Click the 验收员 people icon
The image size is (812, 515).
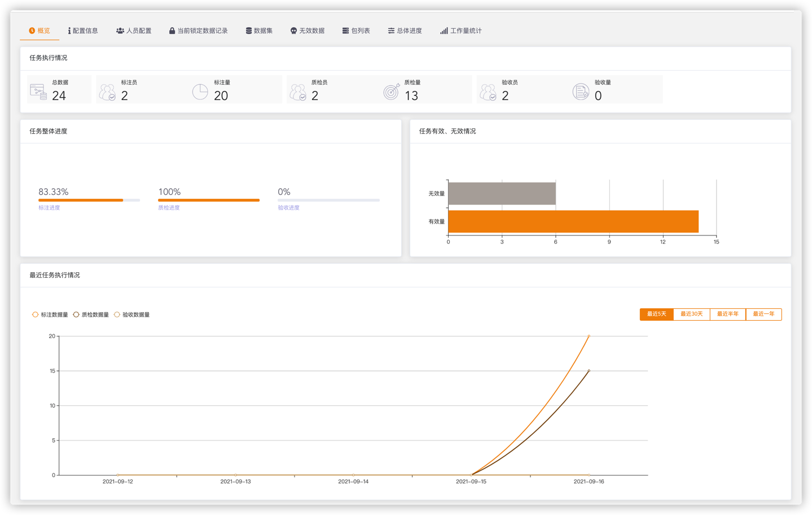488,92
